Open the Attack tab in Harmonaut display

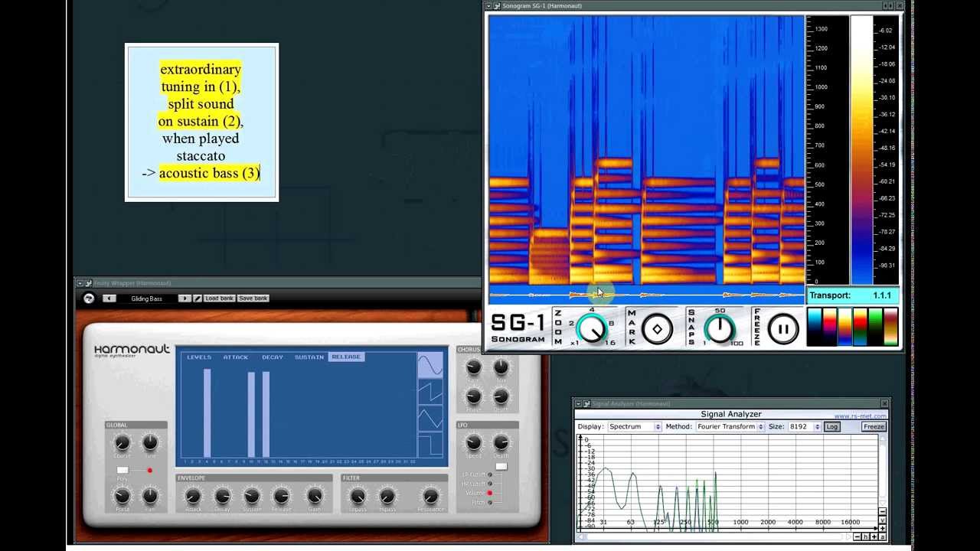coord(236,357)
